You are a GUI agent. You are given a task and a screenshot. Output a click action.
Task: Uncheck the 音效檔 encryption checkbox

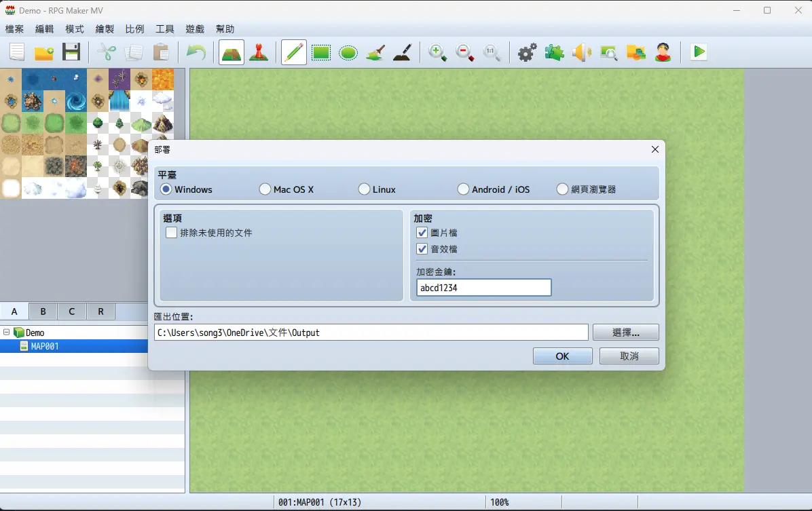[422, 249]
